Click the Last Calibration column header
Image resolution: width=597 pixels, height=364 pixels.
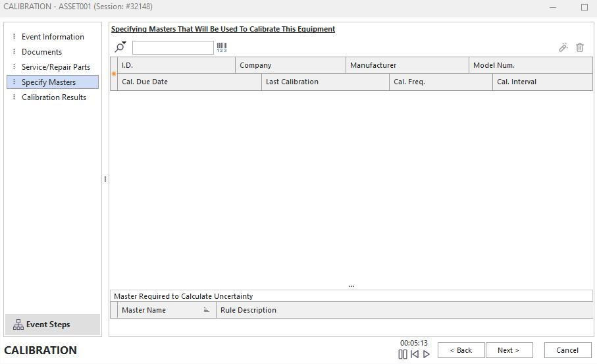click(326, 82)
